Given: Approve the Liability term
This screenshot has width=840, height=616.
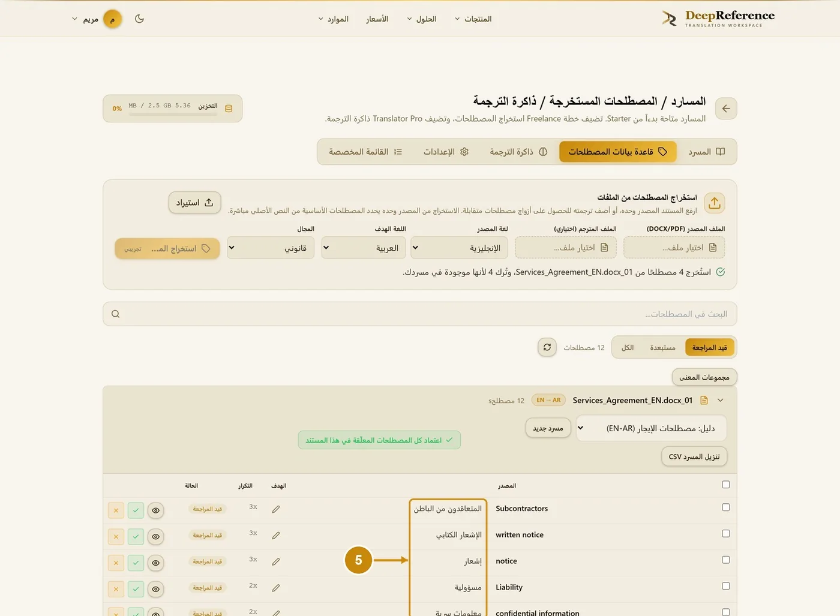Looking at the screenshot, I should click(136, 589).
